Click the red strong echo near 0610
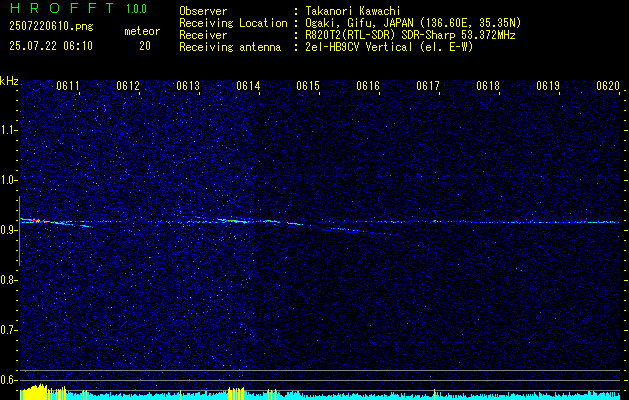629x400 pixels. pos(37,220)
